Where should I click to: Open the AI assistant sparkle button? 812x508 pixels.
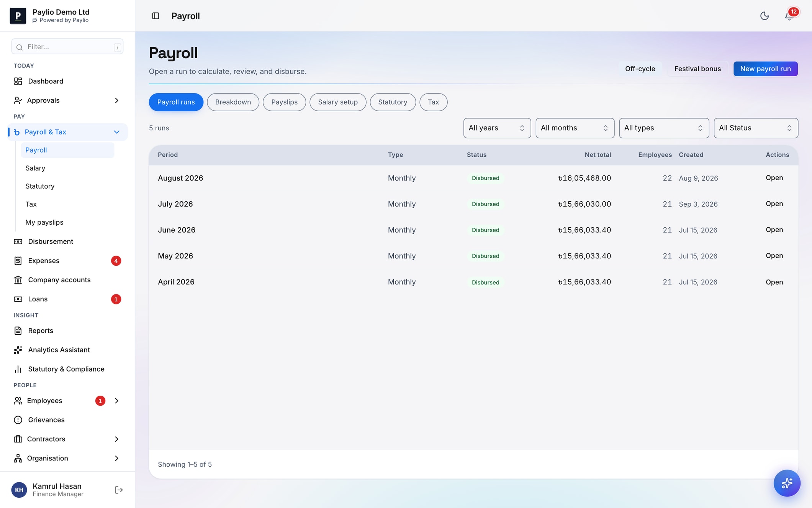(x=787, y=483)
